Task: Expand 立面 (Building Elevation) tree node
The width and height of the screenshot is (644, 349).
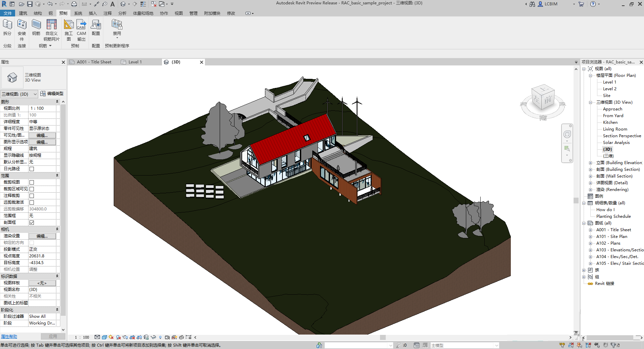Action: 590,163
